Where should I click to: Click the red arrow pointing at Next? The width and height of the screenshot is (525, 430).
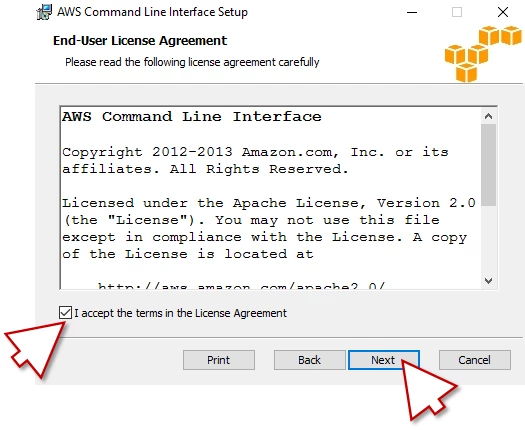tap(429, 390)
